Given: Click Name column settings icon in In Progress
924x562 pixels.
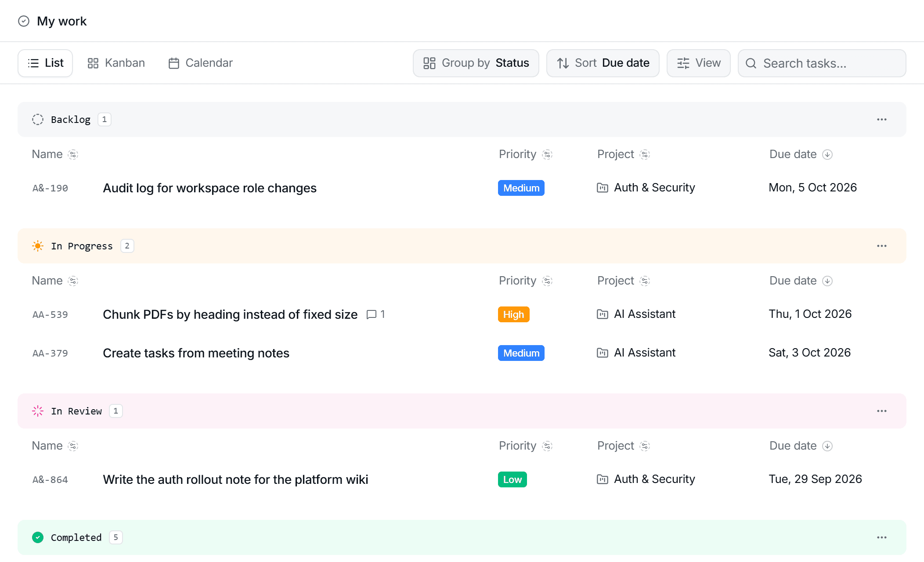Looking at the screenshot, I should tap(73, 281).
